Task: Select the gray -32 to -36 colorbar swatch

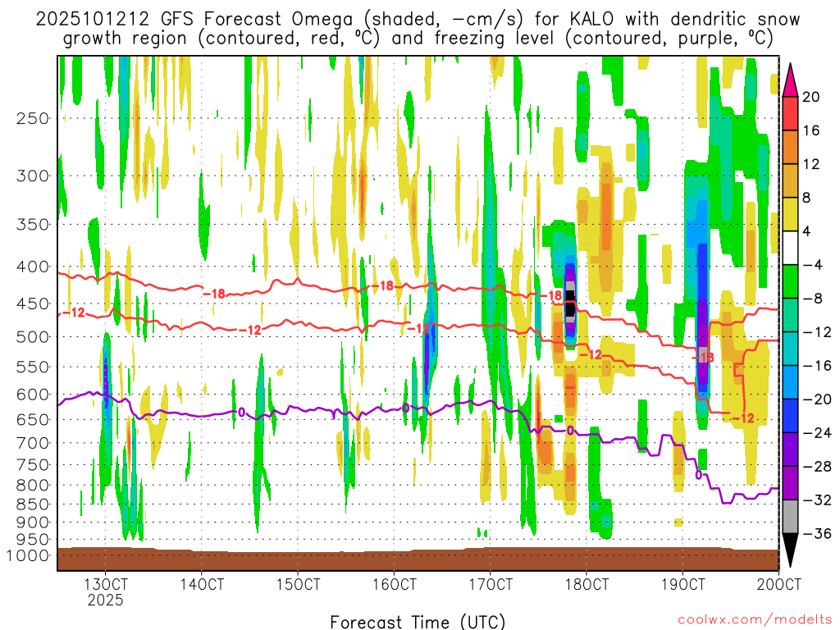Action: [790, 517]
